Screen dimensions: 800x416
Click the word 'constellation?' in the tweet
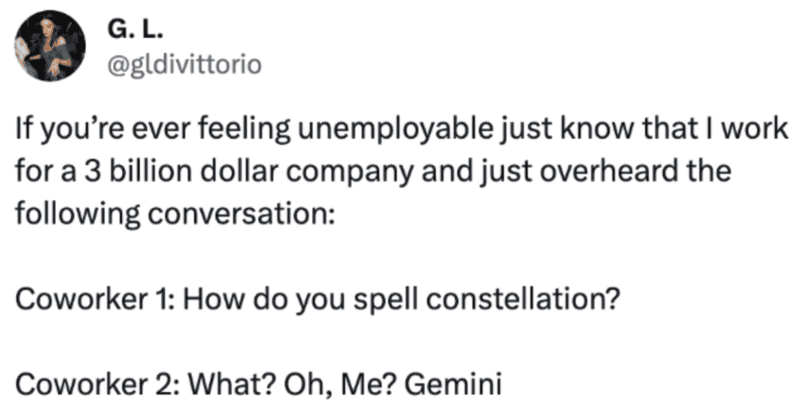(523, 299)
